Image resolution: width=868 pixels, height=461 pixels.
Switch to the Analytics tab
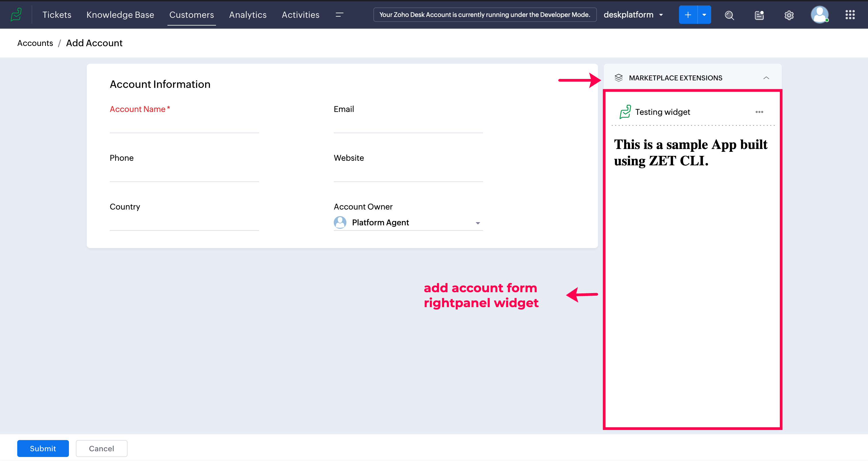[248, 15]
